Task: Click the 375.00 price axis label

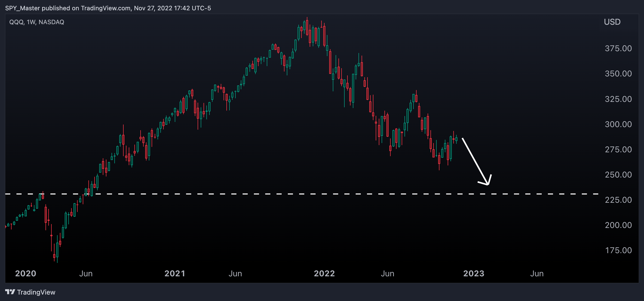Action: click(618, 48)
